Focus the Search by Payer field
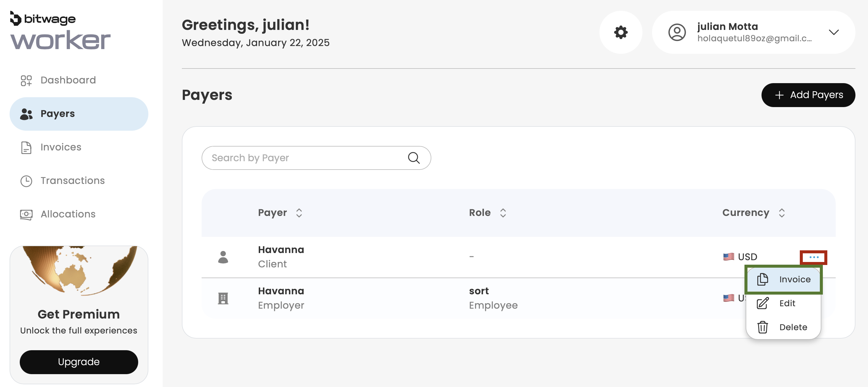868x387 pixels. pyautogui.click(x=307, y=158)
